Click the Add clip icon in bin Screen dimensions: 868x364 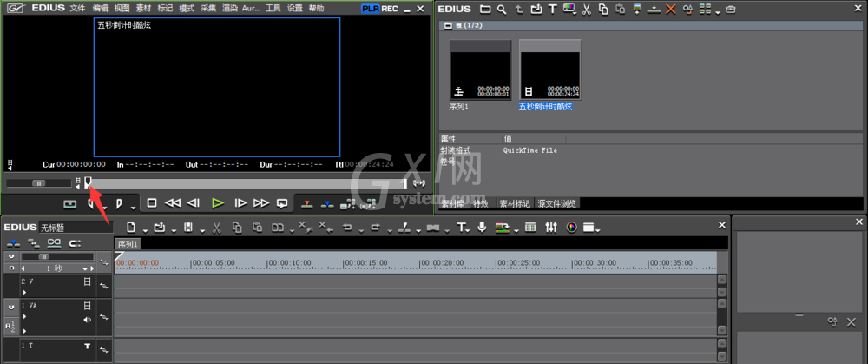click(x=536, y=9)
